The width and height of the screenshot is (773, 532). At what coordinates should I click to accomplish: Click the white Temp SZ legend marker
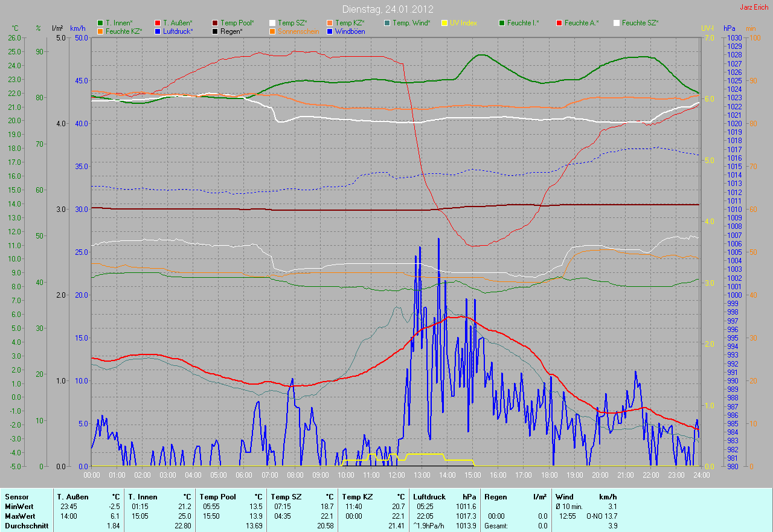pyautogui.click(x=273, y=23)
